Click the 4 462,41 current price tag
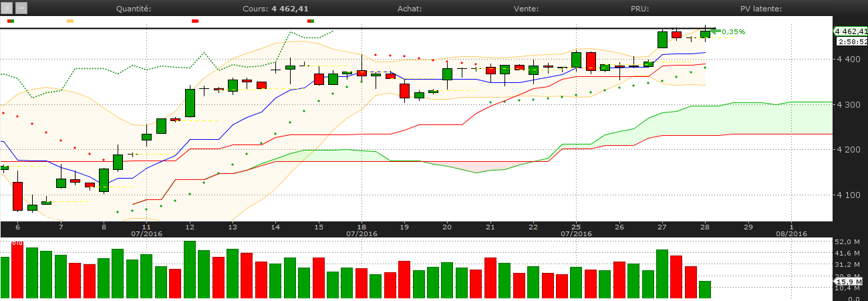 coord(850,31)
